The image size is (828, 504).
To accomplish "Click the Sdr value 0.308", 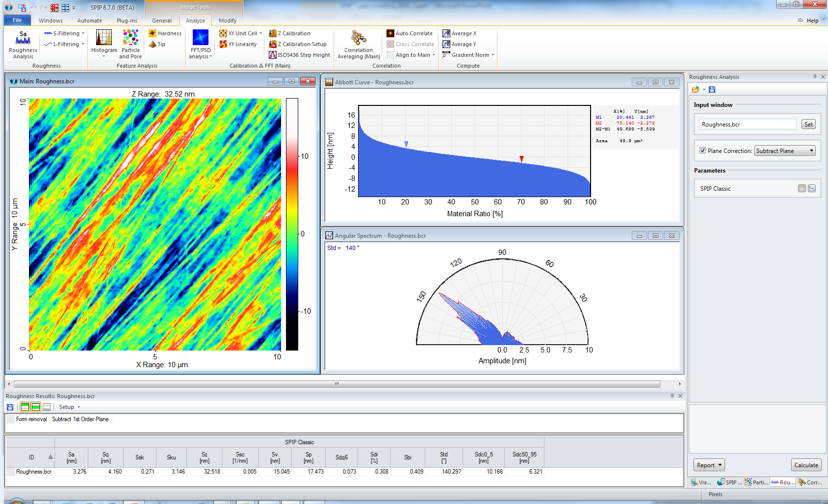I will (382, 472).
